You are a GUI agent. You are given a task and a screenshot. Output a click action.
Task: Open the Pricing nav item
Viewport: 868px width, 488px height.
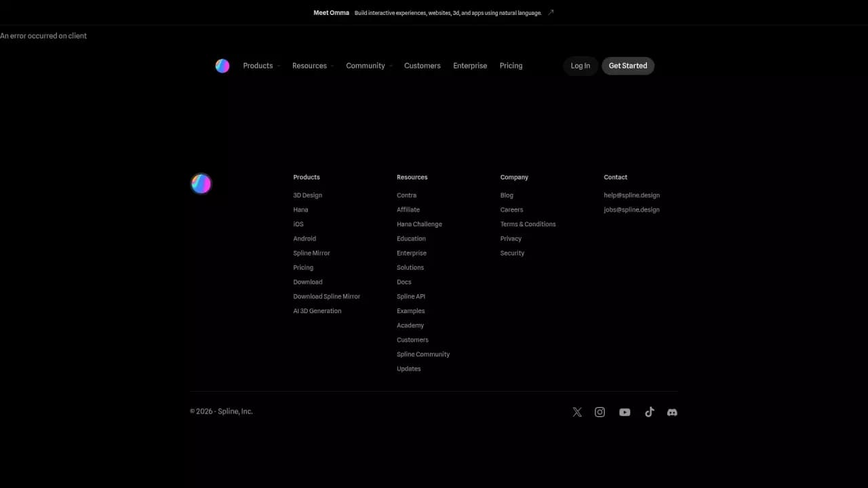point(511,66)
